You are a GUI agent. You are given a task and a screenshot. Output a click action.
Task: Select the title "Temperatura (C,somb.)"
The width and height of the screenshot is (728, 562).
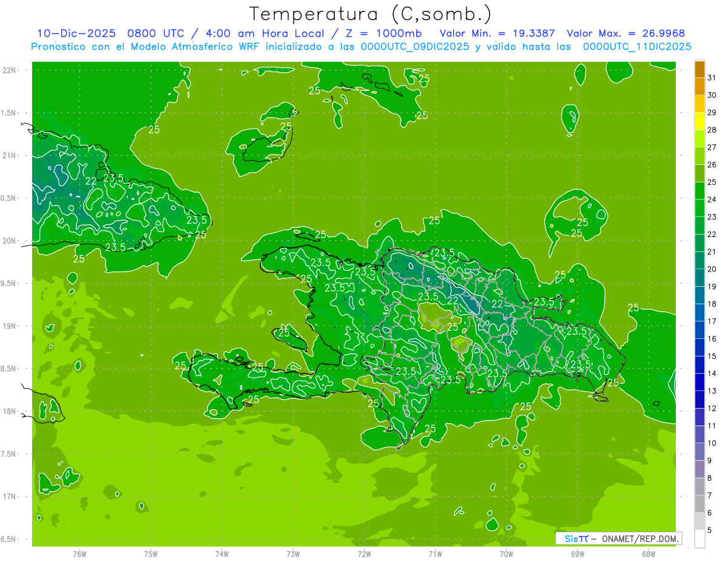(x=370, y=14)
